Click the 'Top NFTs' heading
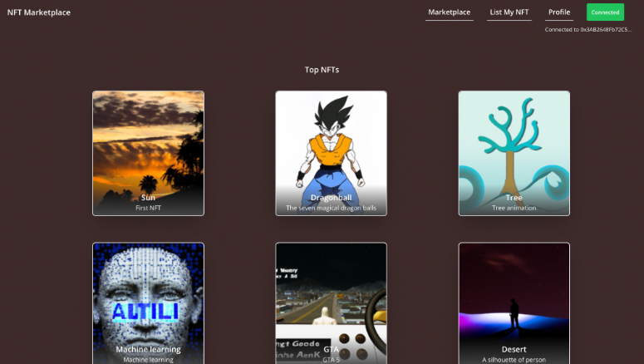The width and height of the screenshot is (644, 364). tap(322, 70)
